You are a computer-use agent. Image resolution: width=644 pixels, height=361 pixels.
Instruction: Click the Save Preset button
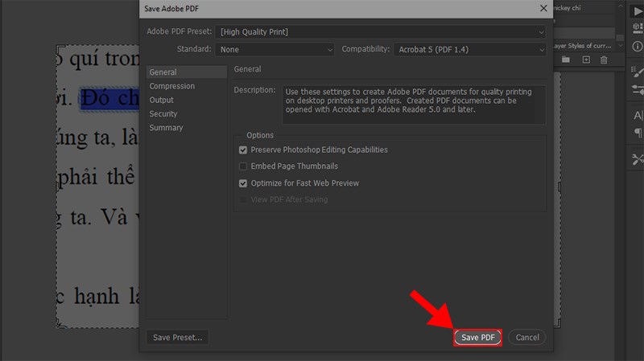coord(178,338)
